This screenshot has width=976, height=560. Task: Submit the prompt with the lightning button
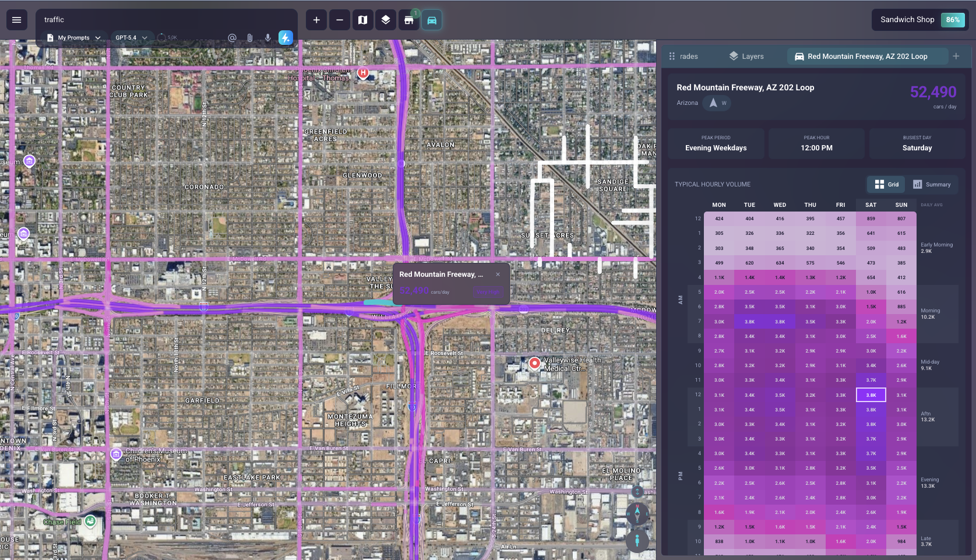click(286, 38)
